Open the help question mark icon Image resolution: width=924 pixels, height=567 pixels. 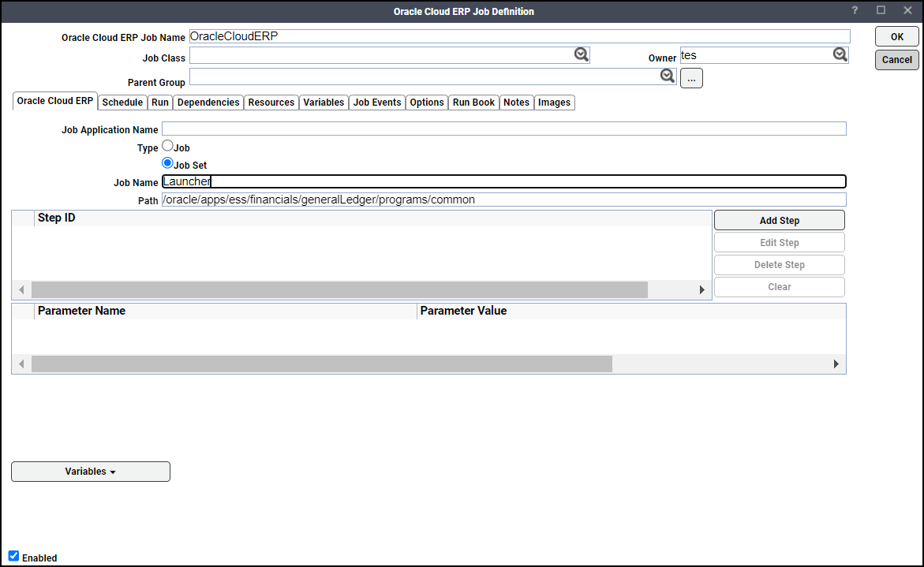tap(855, 10)
